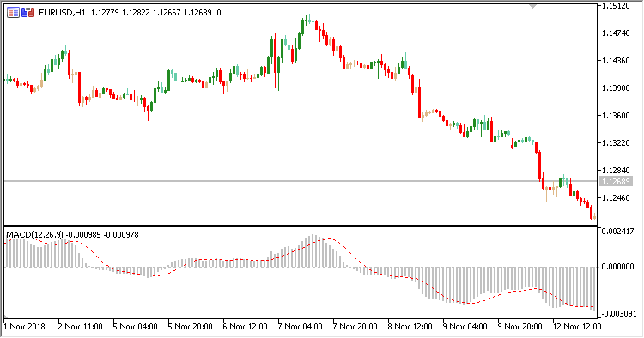Click the 0.002417 MACD scale label
Screen dimensions: 644x338
(617, 232)
